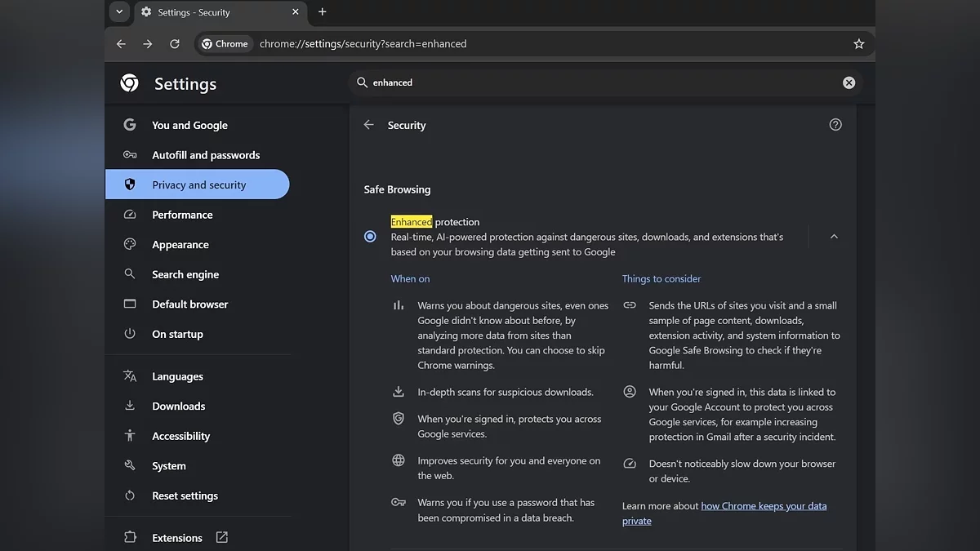Screen dimensions: 980x551
Task: Select the Enhanced protection radio button
Action: pos(370,237)
